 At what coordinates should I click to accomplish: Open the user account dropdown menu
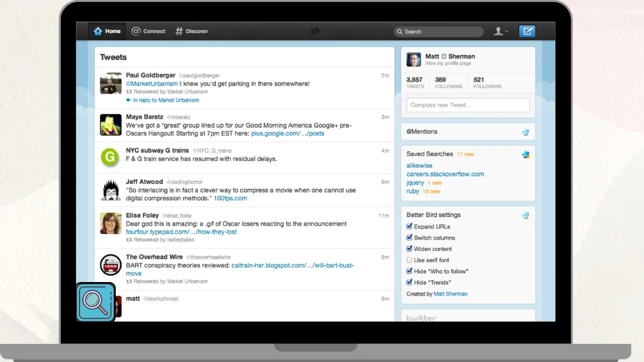point(501,31)
